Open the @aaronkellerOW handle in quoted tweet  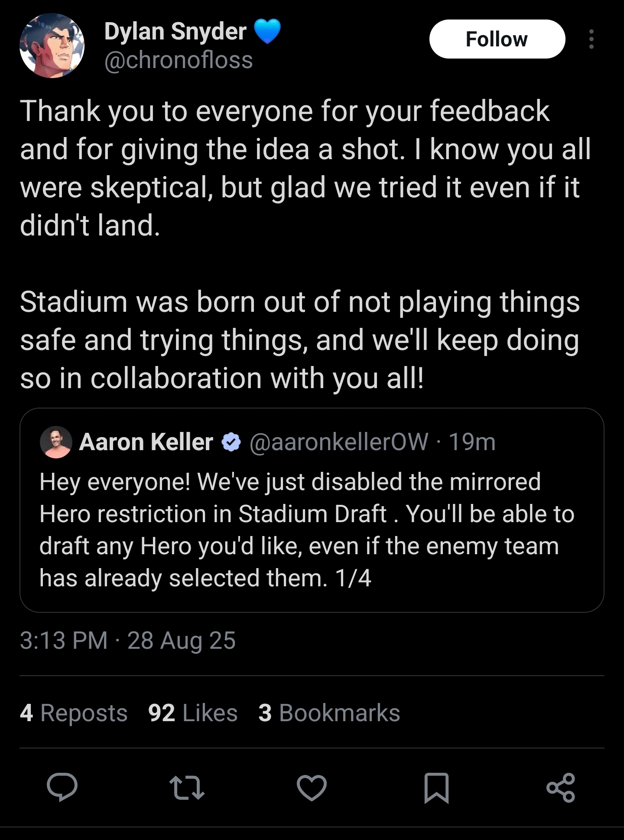click(x=338, y=442)
